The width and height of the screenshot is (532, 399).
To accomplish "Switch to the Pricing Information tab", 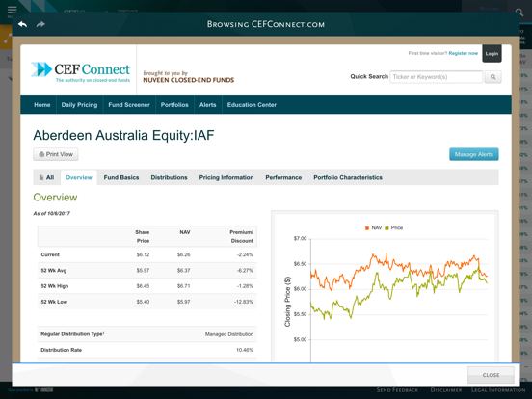I will tap(226, 177).
